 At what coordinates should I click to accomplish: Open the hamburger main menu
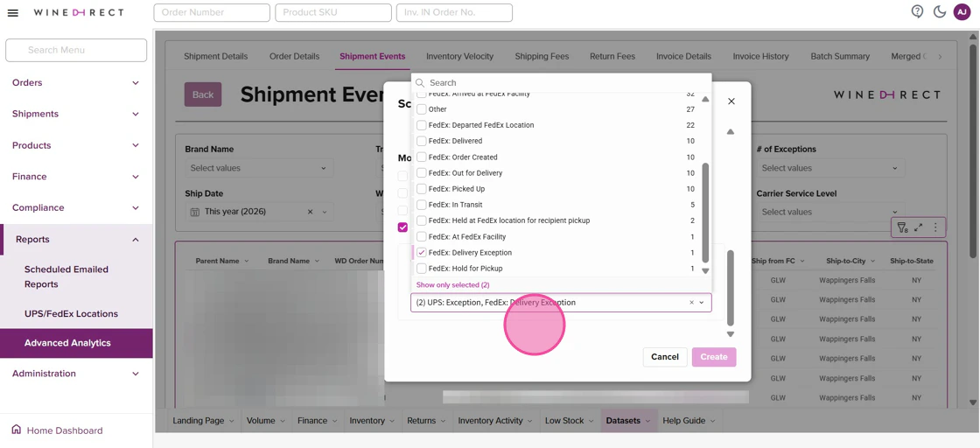point(12,12)
